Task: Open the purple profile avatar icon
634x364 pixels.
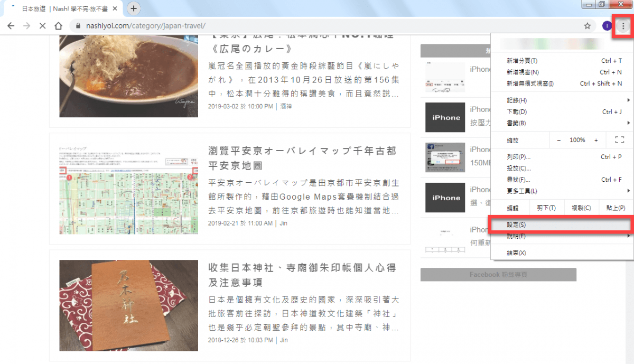Action: [607, 26]
